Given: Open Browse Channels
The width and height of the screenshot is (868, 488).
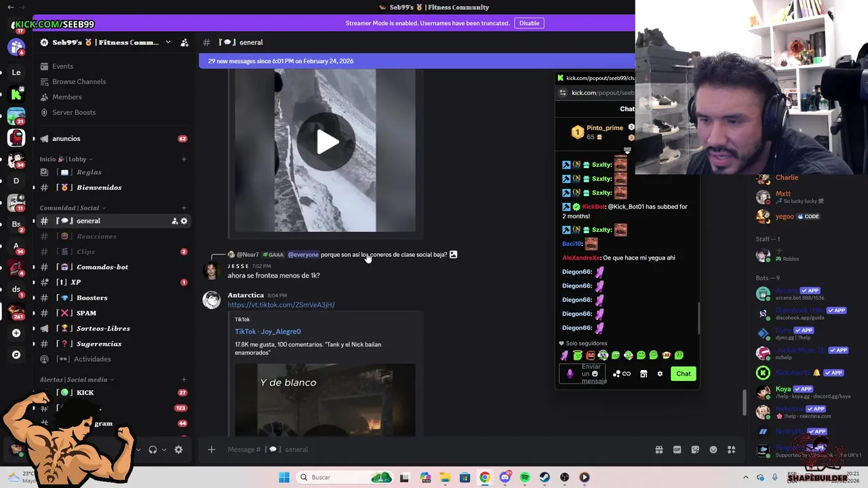Looking at the screenshot, I should click(79, 82).
